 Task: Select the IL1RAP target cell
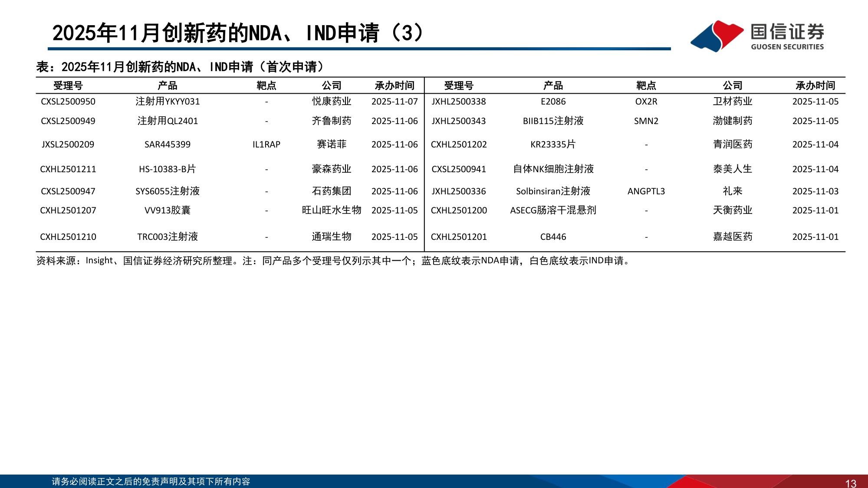coord(266,144)
